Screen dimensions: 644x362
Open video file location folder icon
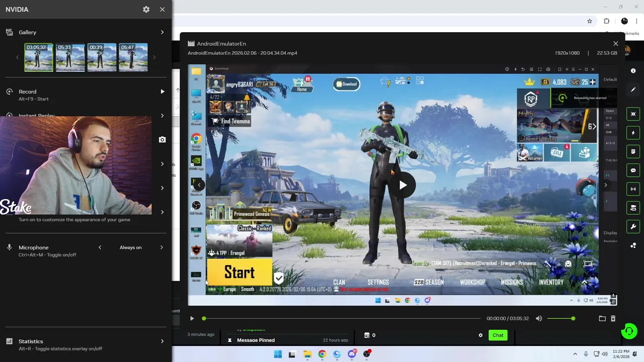coord(602,318)
